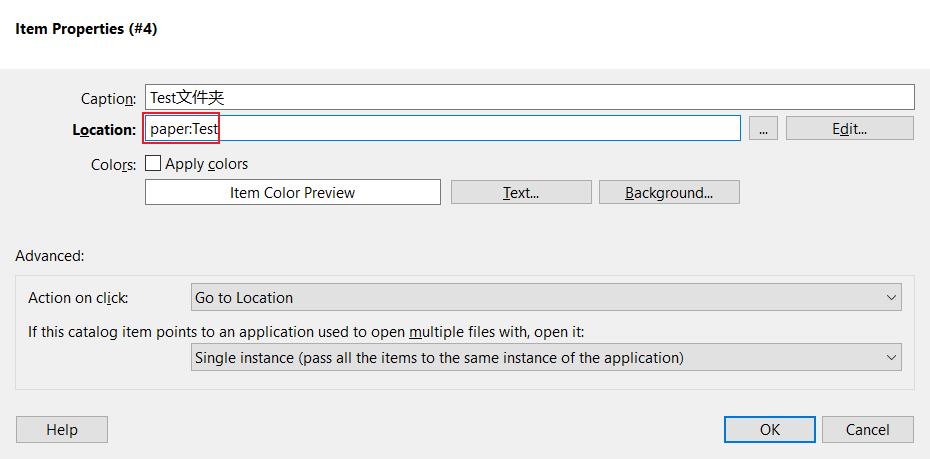Click the Help button
930x459 pixels.
pyautogui.click(x=62, y=430)
